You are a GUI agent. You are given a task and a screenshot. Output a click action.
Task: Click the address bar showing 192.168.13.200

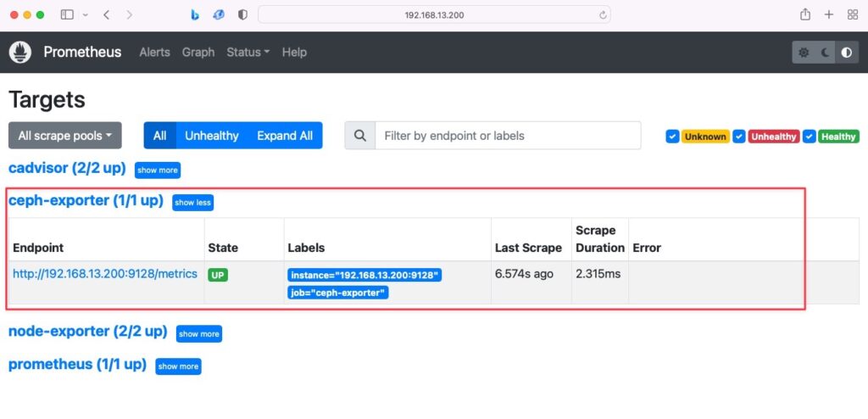click(x=435, y=15)
